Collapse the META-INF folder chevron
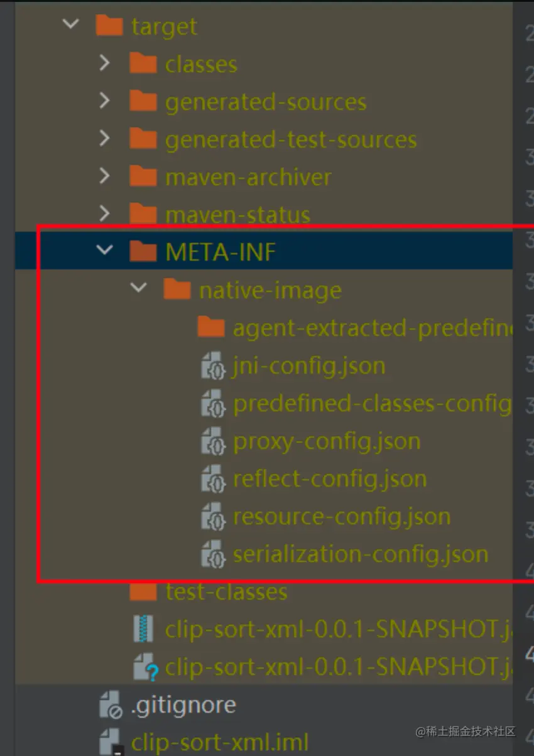534x756 pixels. (104, 251)
